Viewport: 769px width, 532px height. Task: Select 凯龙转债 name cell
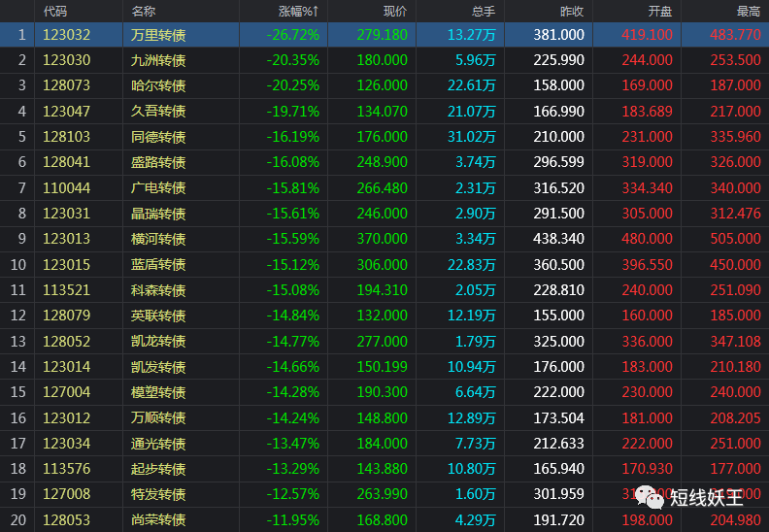point(158,342)
